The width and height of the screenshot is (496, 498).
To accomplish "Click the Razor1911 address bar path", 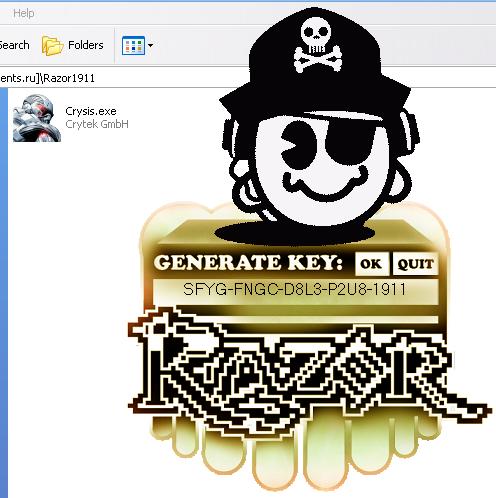I will tap(47, 78).
